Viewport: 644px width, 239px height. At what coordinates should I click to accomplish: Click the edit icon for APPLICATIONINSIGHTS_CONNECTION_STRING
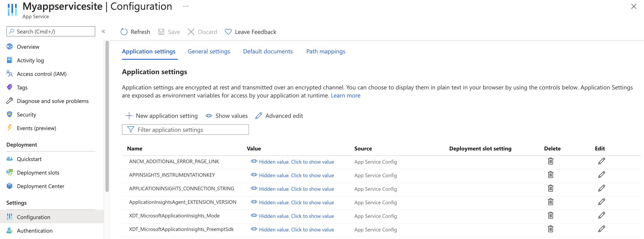tap(601, 188)
